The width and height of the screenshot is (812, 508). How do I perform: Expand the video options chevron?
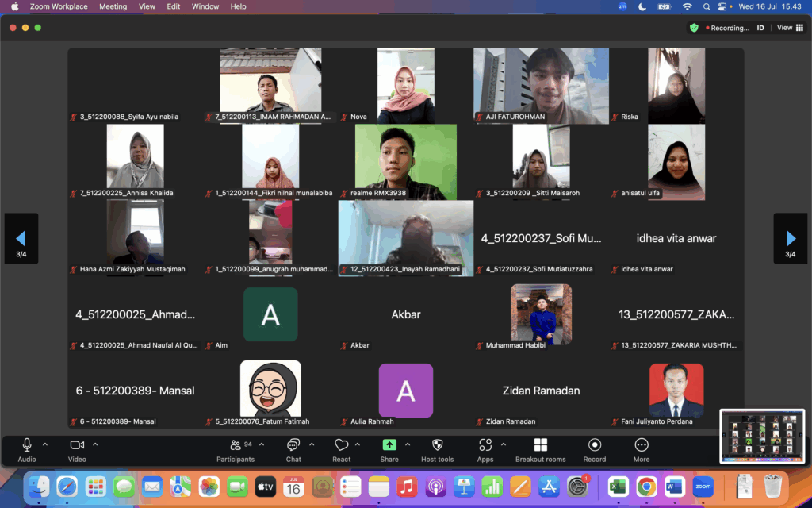[x=95, y=444]
